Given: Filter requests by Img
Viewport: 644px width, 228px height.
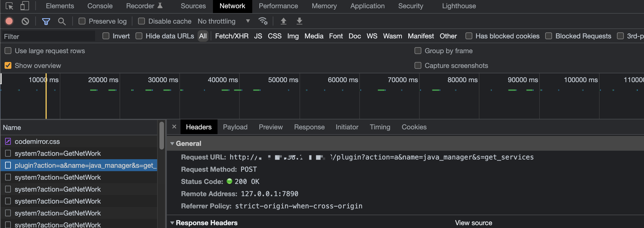Looking at the screenshot, I should (293, 36).
